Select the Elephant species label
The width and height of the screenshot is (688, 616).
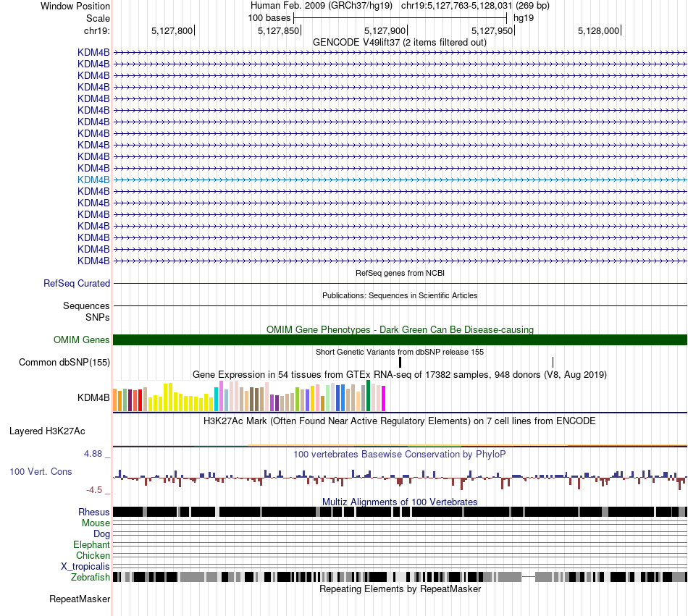(x=91, y=544)
